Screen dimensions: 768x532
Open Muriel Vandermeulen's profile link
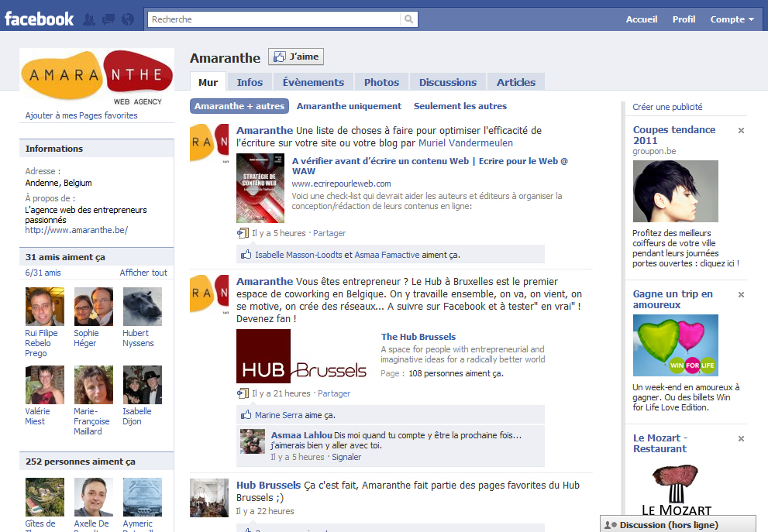[x=465, y=143]
